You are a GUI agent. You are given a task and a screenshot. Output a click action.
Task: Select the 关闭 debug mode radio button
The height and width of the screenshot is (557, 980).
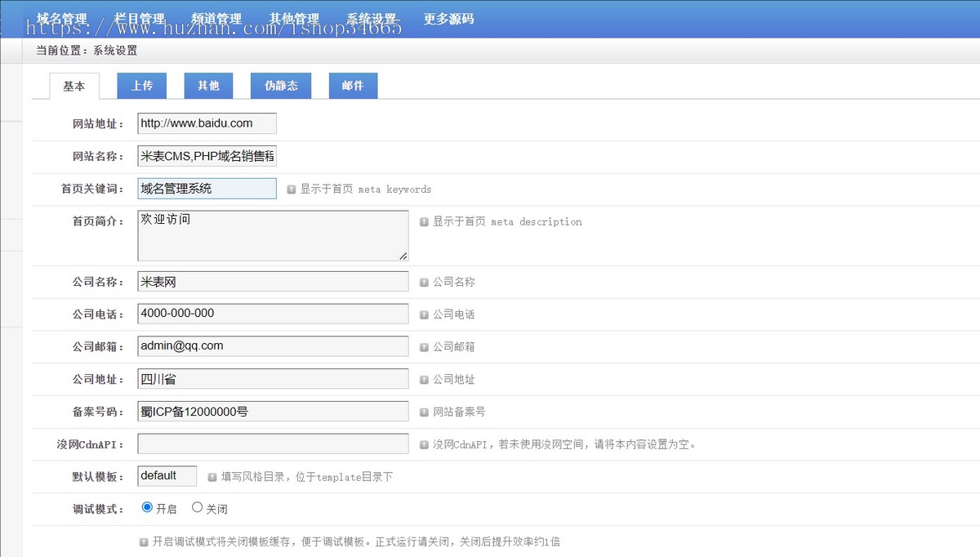[x=197, y=507]
